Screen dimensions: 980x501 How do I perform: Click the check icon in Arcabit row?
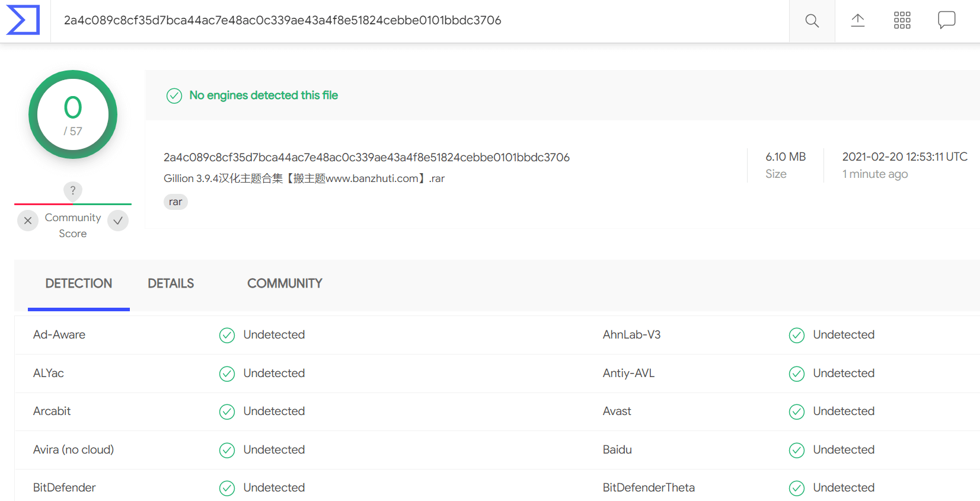pos(227,412)
